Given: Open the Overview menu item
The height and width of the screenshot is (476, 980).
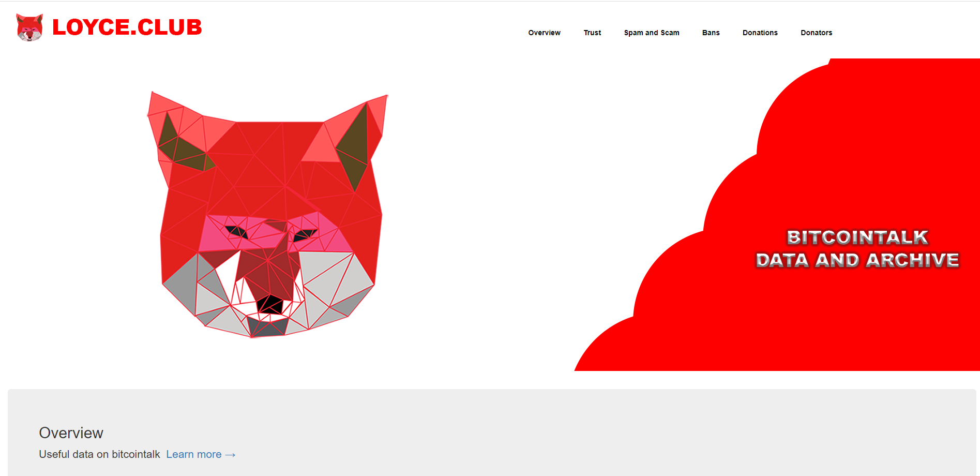Looking at the screenshot, I should tap(544, 33).
